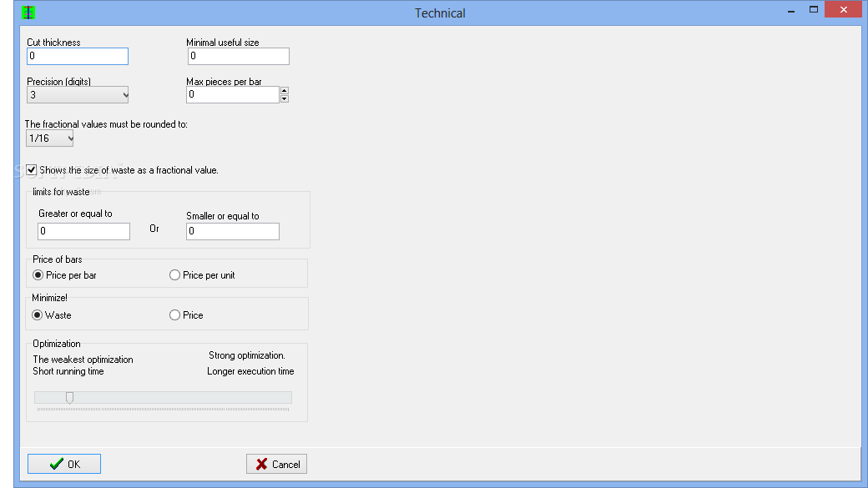Click the Optimization slider thumb
868x488 pixels.
(x=70, y=398)
